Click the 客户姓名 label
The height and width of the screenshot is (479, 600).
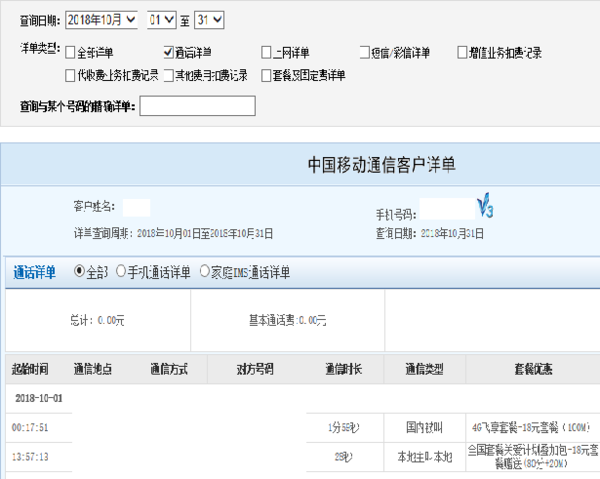coord(94,207)
